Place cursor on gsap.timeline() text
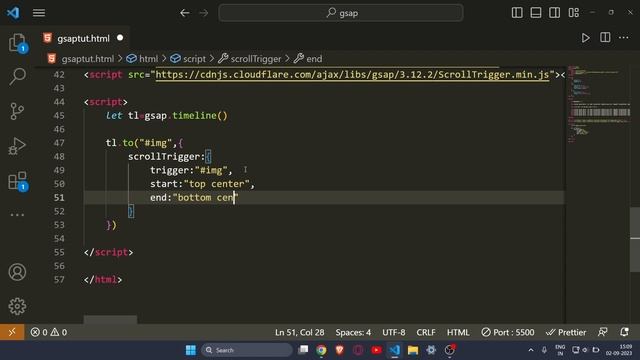The width and height of the screenshot is (640, 360). (186, 116)
